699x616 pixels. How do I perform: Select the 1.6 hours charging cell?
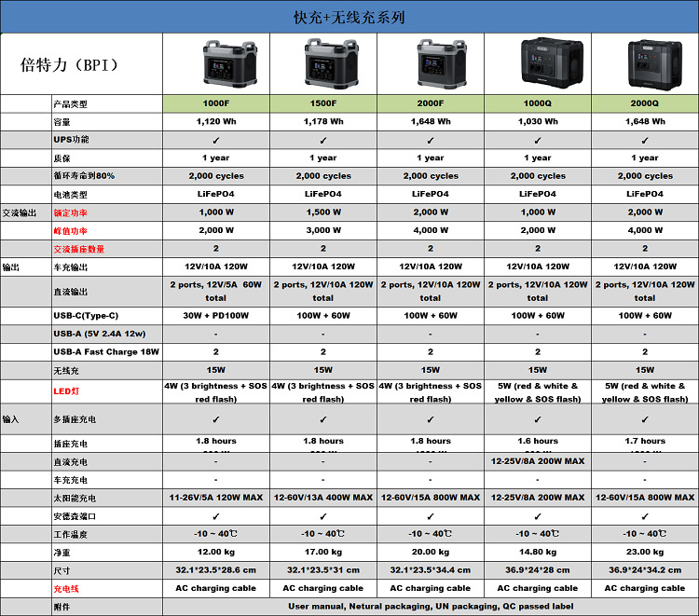click(538, 444)
